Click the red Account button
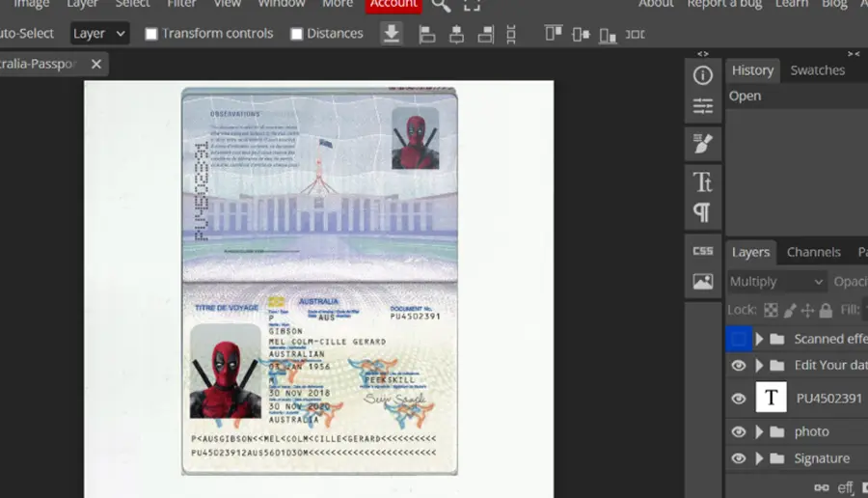The width and height of the screenshot is (868, 498). click(x=393, y=5)
